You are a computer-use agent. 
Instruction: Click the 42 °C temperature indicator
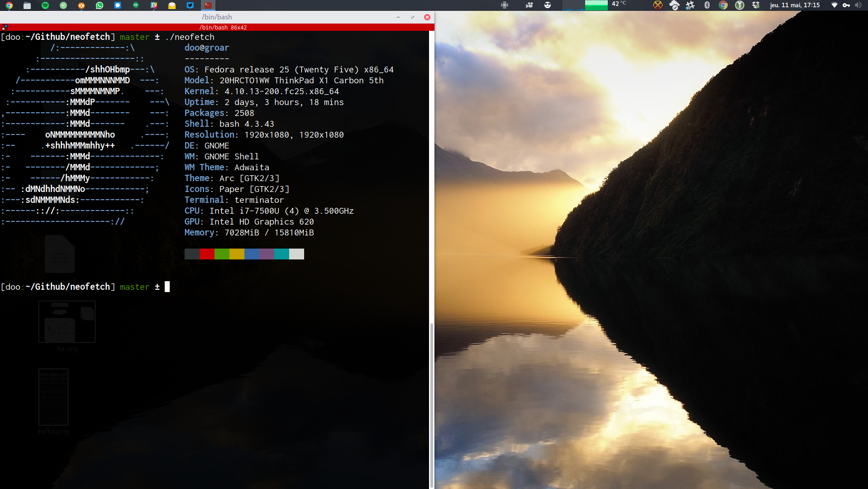619,4
